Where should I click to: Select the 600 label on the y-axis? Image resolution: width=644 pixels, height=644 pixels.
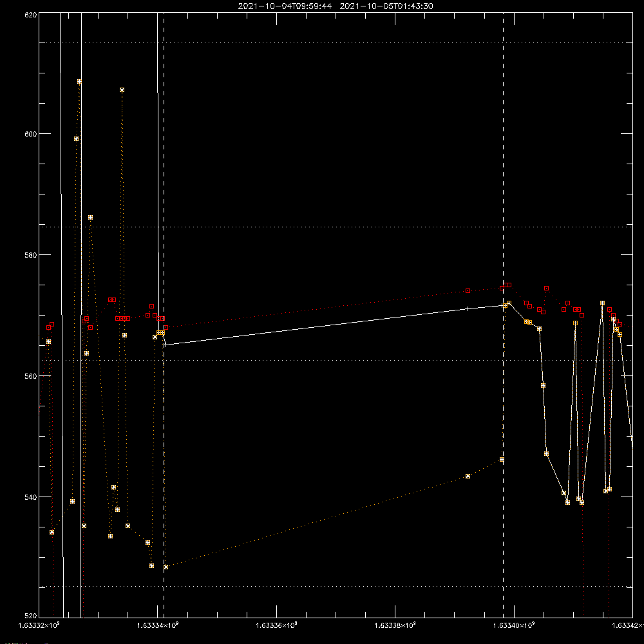pos(31,134)
